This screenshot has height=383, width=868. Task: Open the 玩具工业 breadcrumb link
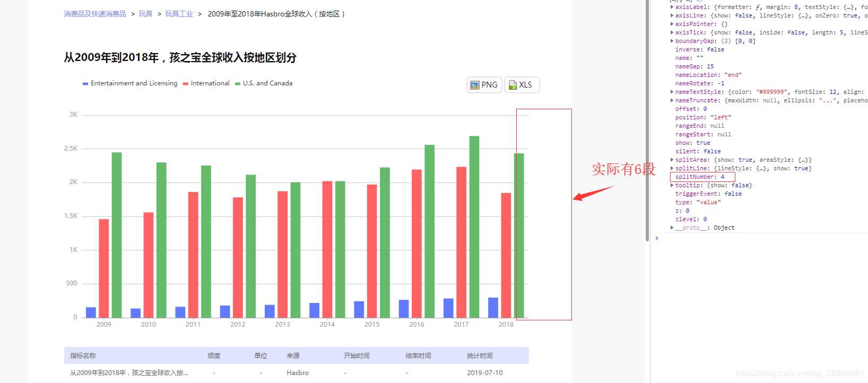point(179,14)
